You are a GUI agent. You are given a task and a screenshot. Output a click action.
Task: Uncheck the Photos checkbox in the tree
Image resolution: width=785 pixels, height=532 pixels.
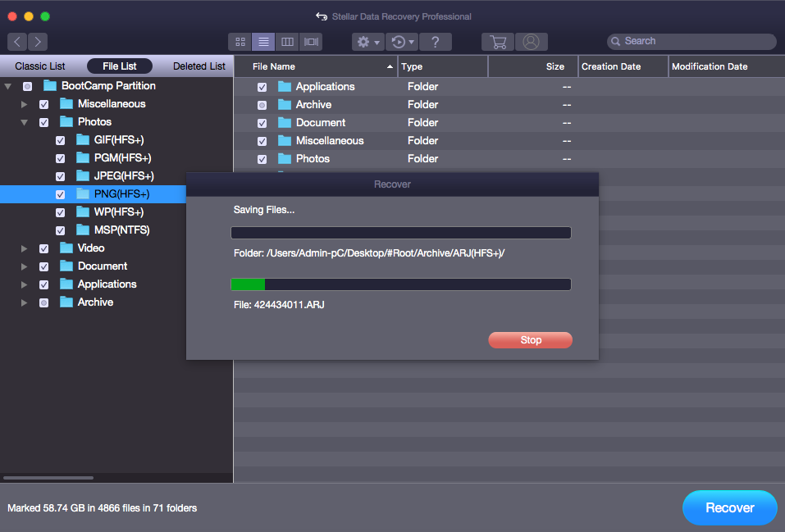point(44,123)
